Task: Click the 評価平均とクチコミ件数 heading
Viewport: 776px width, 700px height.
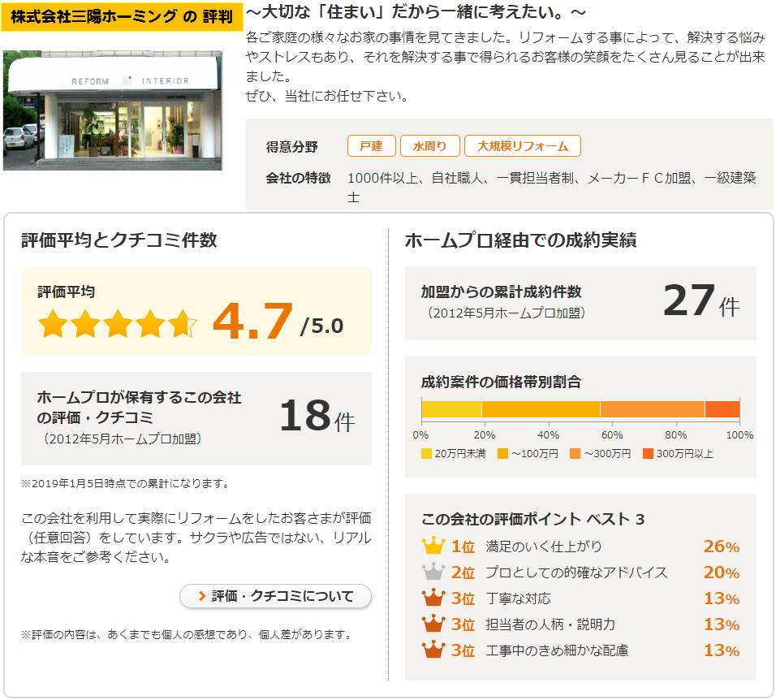Action: [x=119, y=240]
